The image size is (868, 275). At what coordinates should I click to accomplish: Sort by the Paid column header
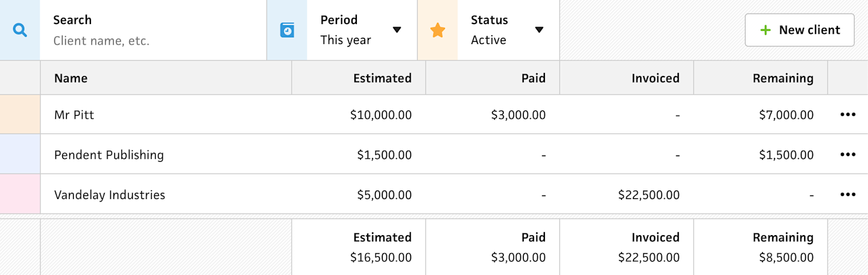click(x=533, y=78)
